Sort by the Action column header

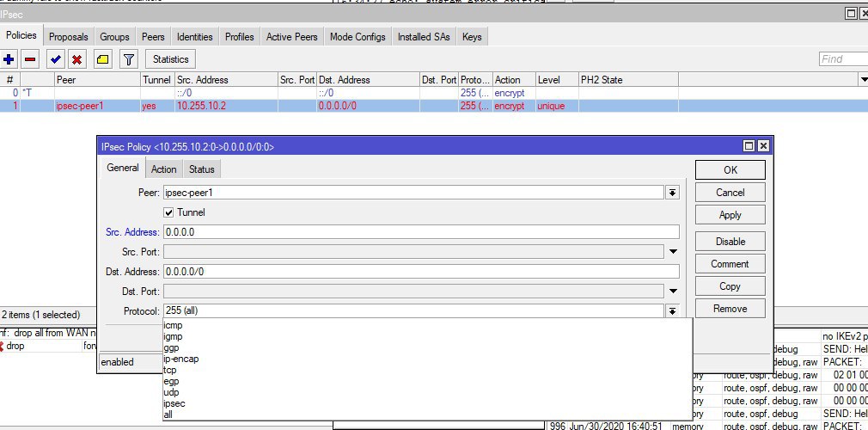coord(514,80)
